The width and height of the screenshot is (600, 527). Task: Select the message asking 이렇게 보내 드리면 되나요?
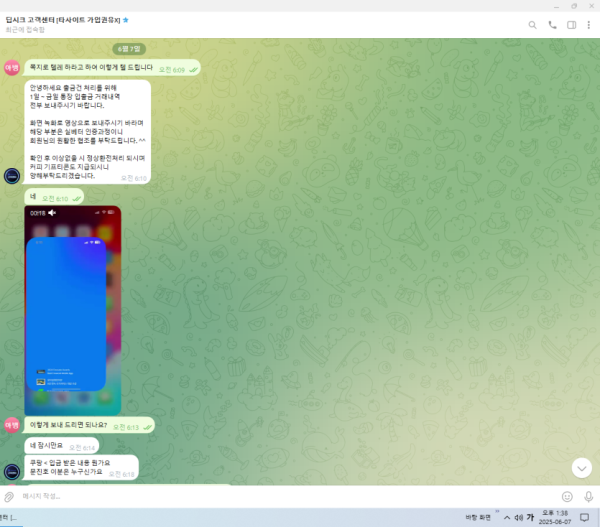[x=89, y=426]
